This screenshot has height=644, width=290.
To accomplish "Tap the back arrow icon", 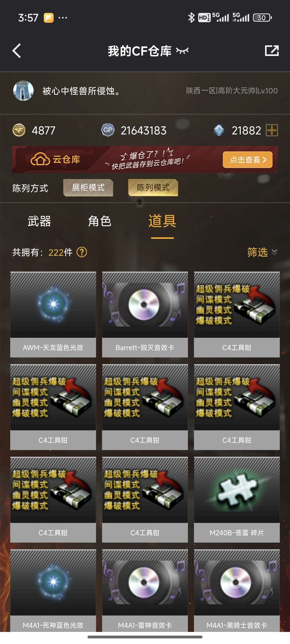I will click(17, 51).
